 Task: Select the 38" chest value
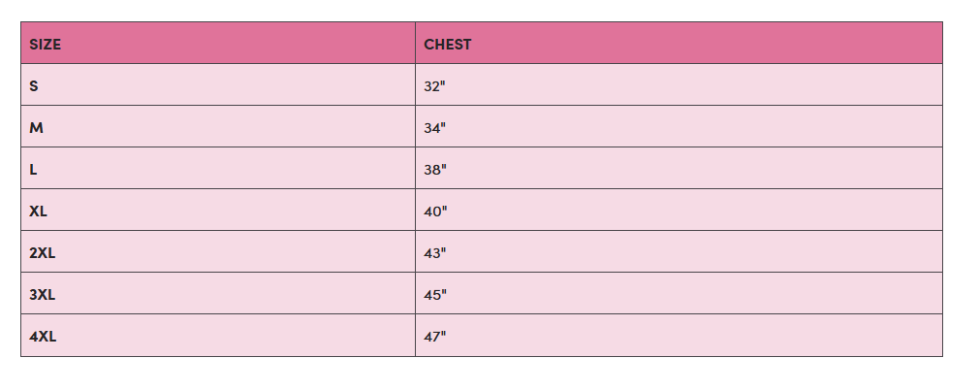point(435,170)
